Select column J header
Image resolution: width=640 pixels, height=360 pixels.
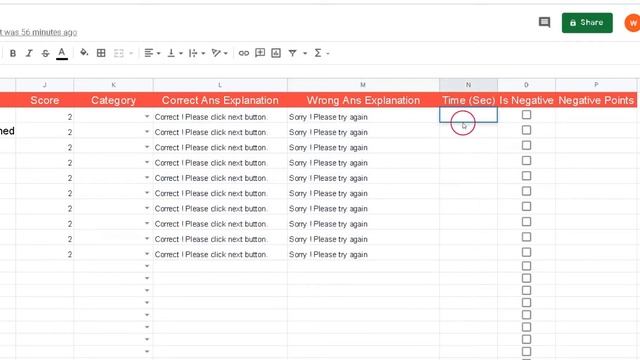[x=44, y=85]
